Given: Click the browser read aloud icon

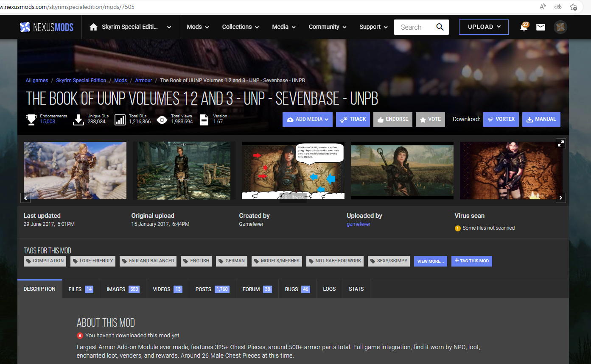Looking at the screenshot, I should point(543,7).
